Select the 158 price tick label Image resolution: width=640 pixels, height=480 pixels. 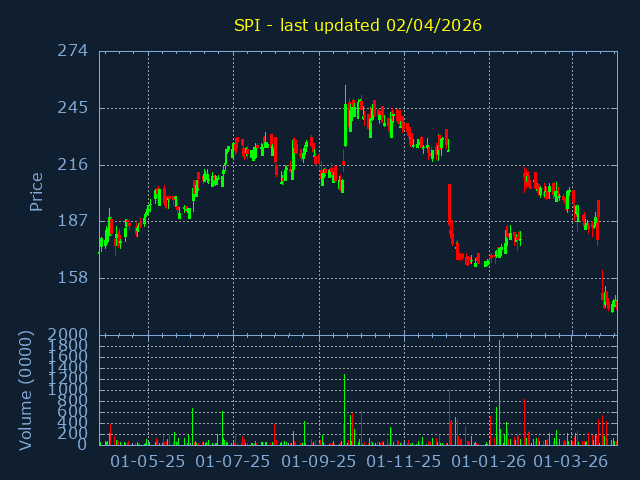click(x=72, y=278)
